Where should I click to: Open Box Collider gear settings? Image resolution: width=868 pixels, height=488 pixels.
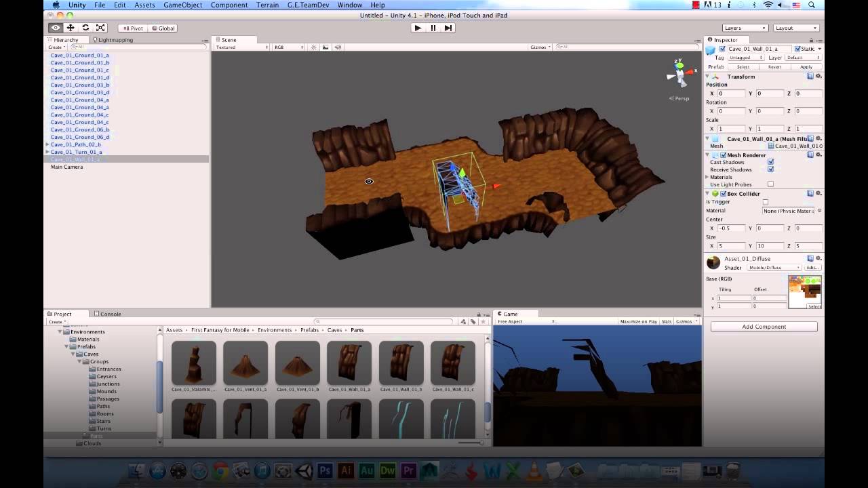(818, 193)
